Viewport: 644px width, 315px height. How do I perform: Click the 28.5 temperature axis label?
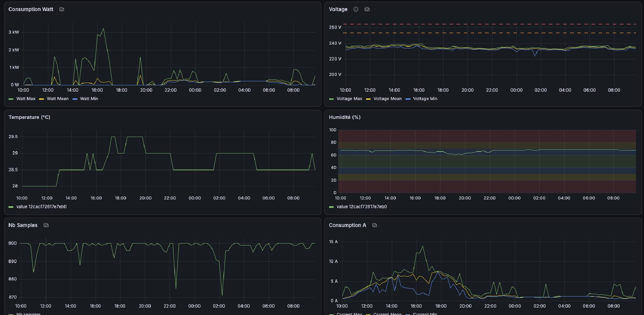pyautogui.click(x=13, y=170)
